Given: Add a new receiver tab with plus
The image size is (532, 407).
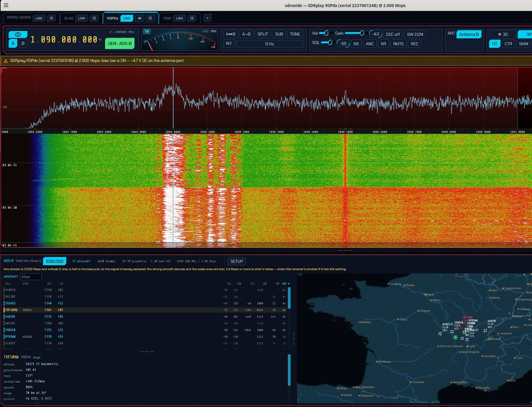Looking at the screenshot, I should coord(207,18).
